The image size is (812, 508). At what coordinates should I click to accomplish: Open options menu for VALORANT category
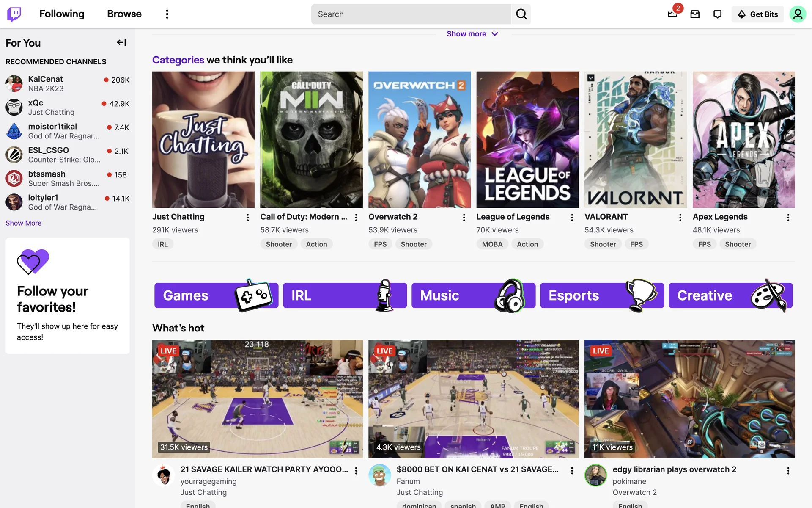680,218
